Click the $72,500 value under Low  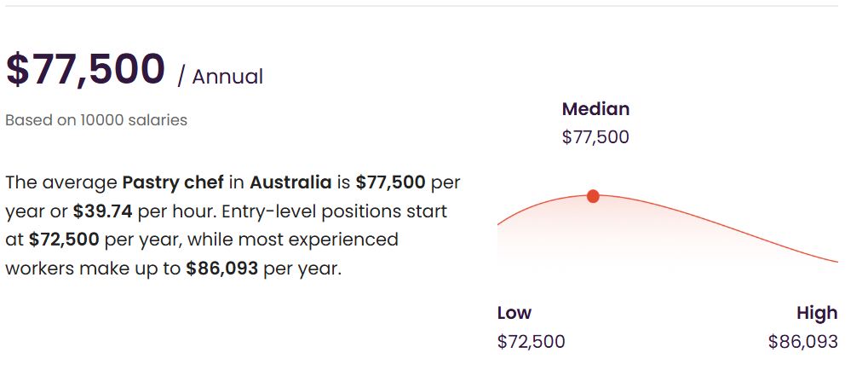531,342
